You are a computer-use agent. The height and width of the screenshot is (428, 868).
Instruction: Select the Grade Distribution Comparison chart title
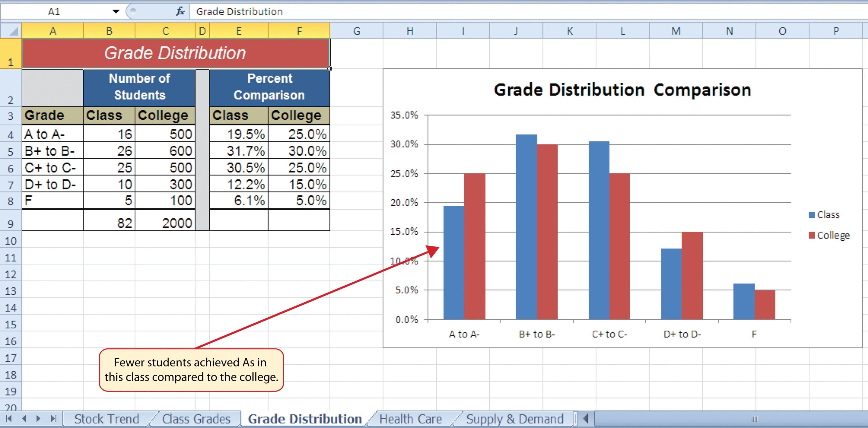point(622,90)
